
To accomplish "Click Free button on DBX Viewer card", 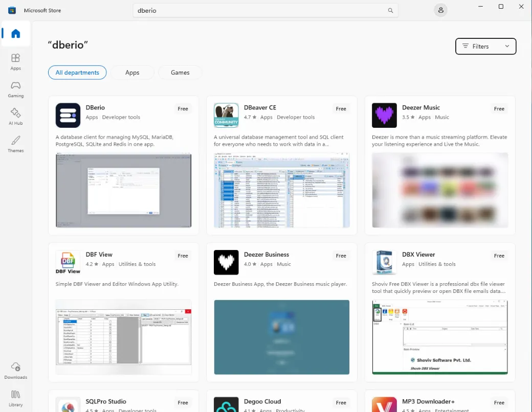I will pos(499,256).
